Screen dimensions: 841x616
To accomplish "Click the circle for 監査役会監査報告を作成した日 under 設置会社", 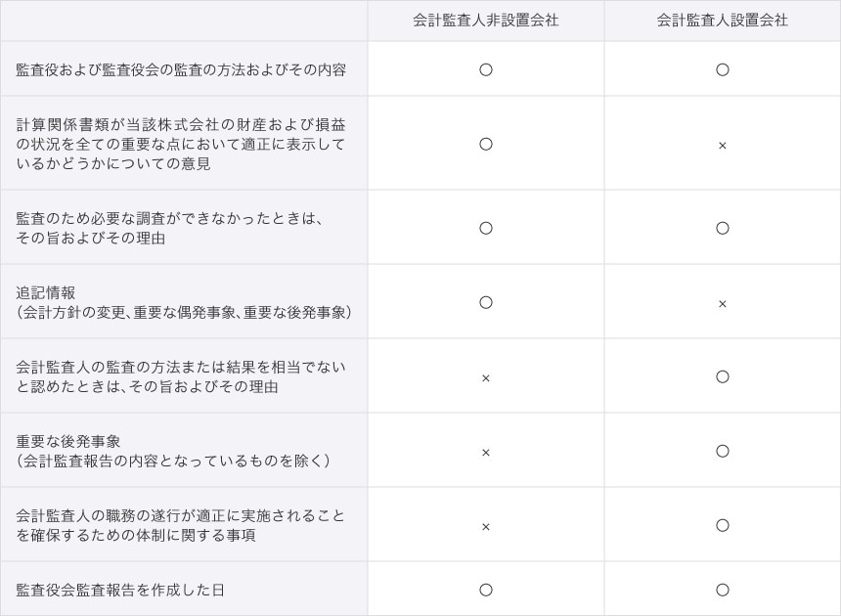I will pyautogui.click(x=722, y=590).
